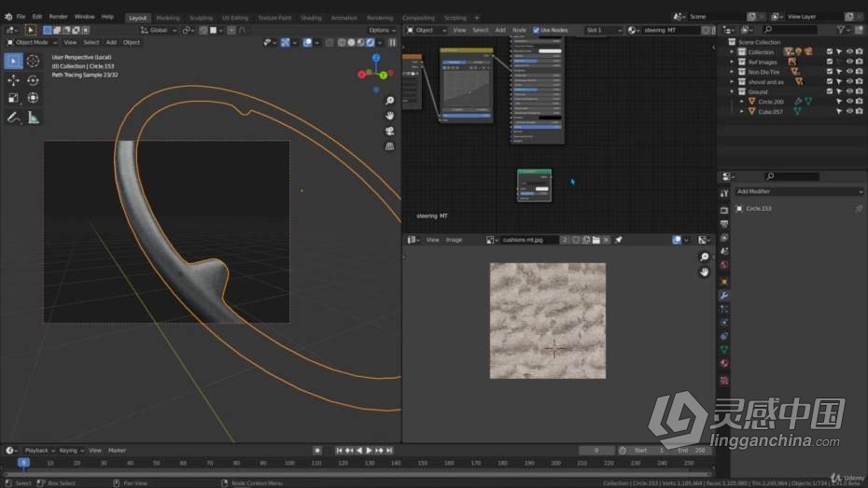Switch perspective/orthographic grid icon
868x488 pixels.
point(390,146)
